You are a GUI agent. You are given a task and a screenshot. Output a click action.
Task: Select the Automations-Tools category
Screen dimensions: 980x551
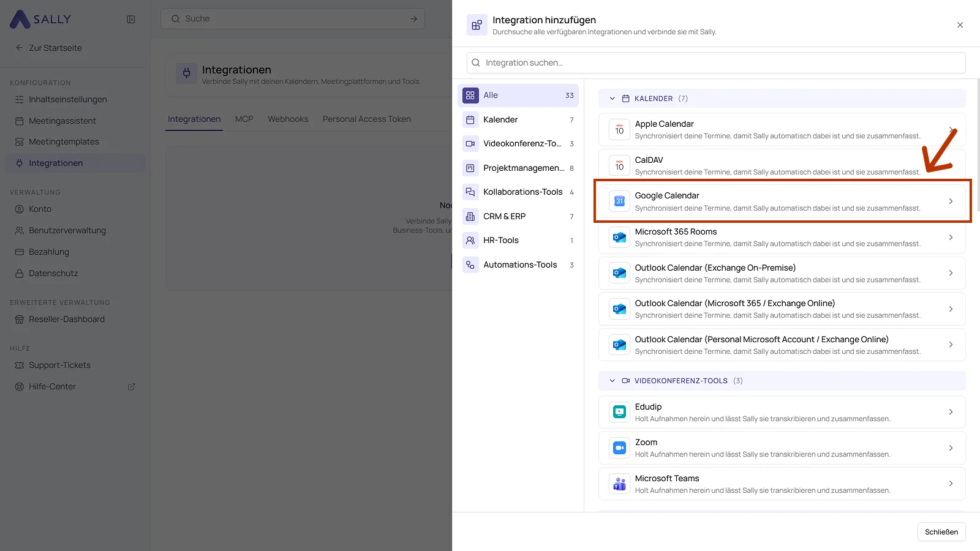point(518,264)
